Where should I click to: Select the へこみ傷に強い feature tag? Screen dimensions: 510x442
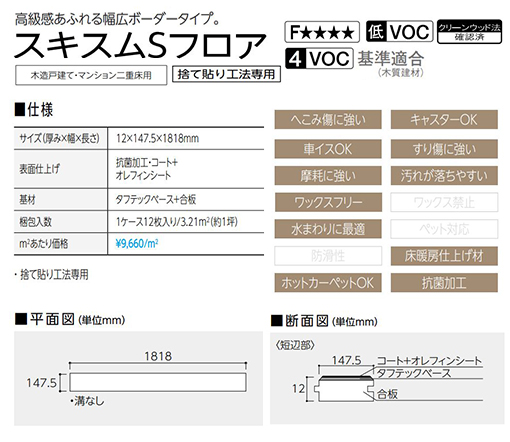click(328, 120)
